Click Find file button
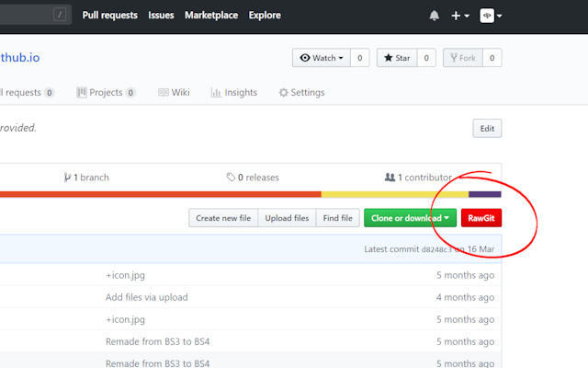Screen dimensions: 588x368 [337, 218]
